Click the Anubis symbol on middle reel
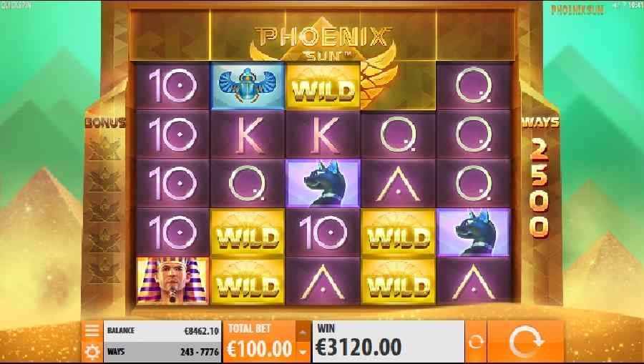Viewport: 644px width, 364px height. pyautogui.click(x=323, y=183)
